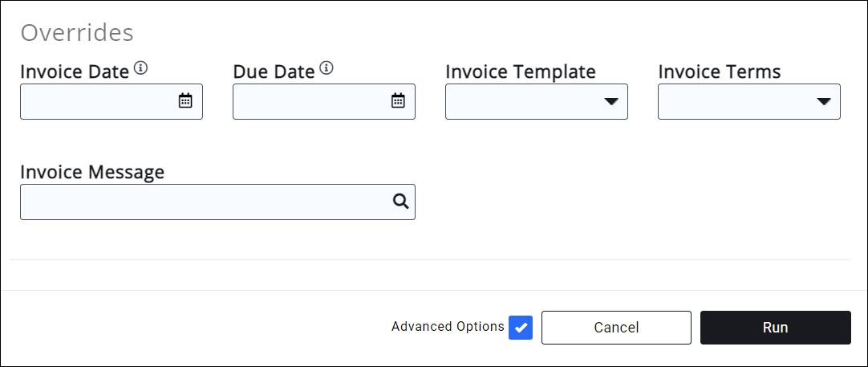This screenshot has height=367, width=868.
Task: Expand the Invoice Terms dropdown arrow
Action: [x=824, y=102]
